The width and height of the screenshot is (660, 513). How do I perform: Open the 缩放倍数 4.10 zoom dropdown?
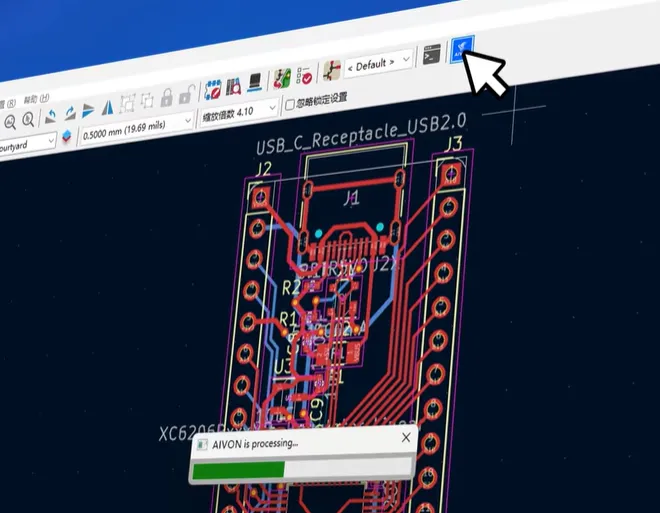[x=239, y=112]
